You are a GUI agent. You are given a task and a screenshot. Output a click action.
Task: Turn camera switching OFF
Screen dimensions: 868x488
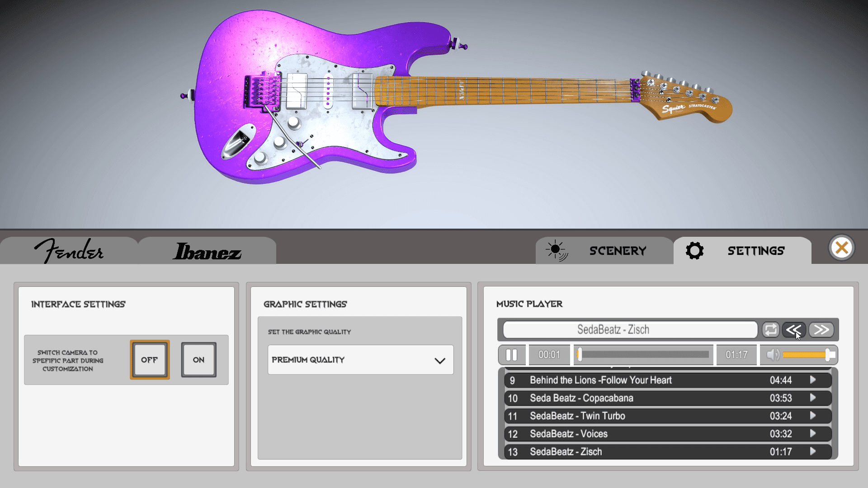tap(150, 360)
